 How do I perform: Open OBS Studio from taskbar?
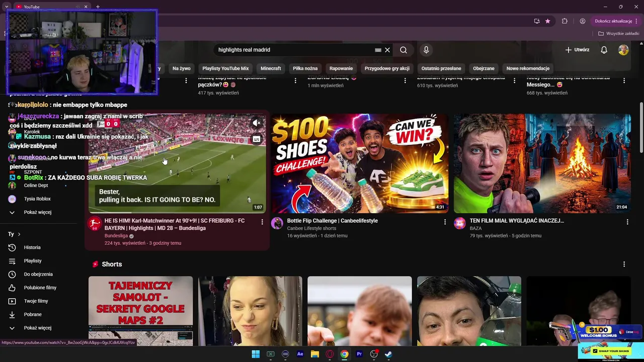point(374,354)
